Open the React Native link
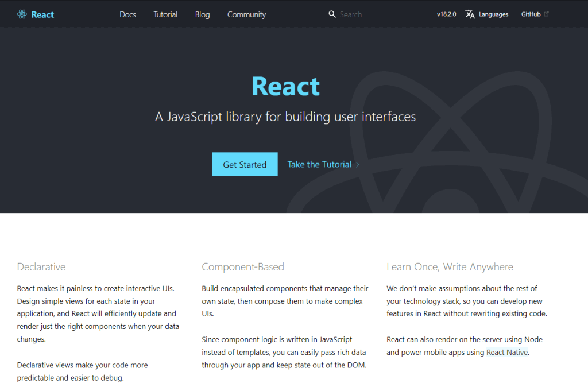 pos(507,353)
